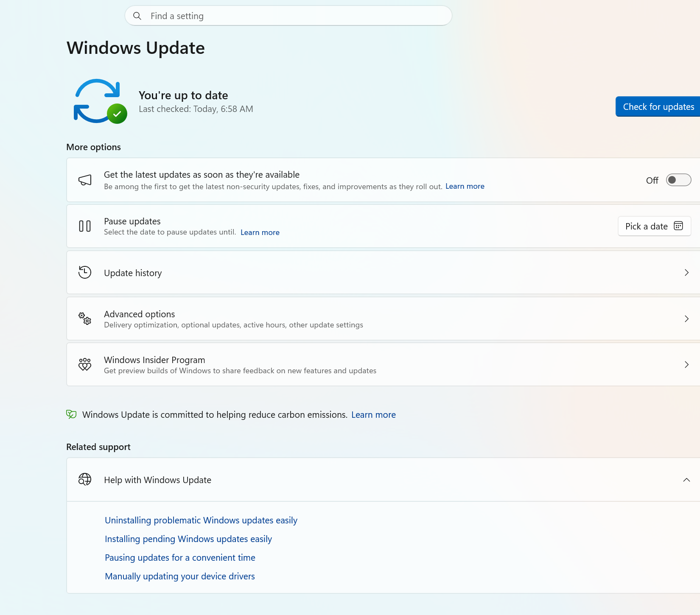Image resolution: width=700 pixels, height=615 pixels.
Task: Open Learn more under Pause updates
Action: click(260, 232)
